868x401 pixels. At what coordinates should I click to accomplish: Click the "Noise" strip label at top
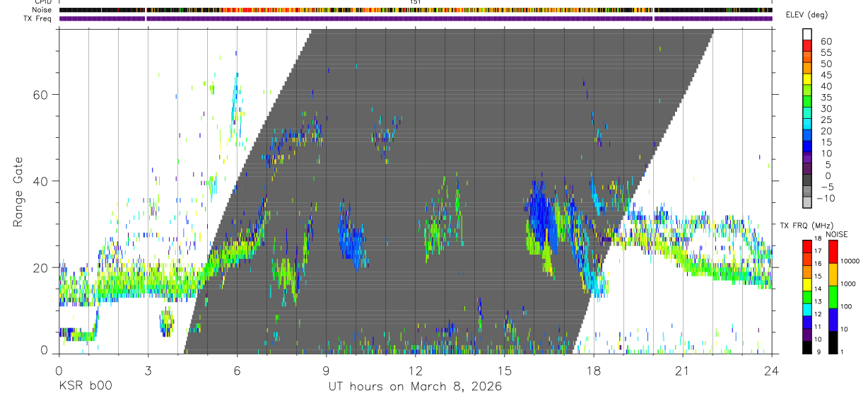(43, 10)
